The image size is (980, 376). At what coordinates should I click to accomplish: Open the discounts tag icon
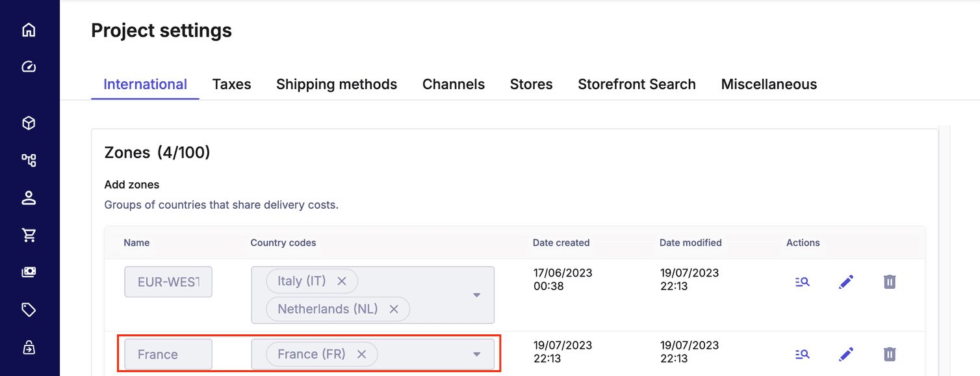(x=29, y=310)
